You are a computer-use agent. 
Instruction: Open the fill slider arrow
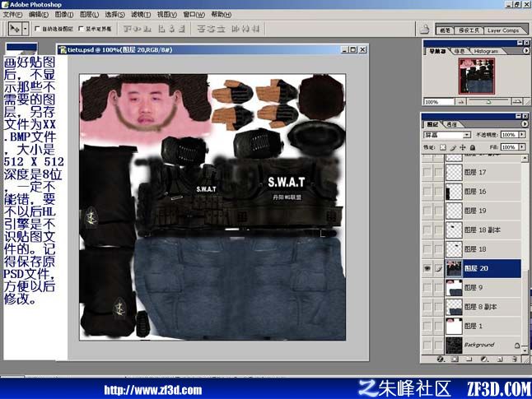point(522,147)
